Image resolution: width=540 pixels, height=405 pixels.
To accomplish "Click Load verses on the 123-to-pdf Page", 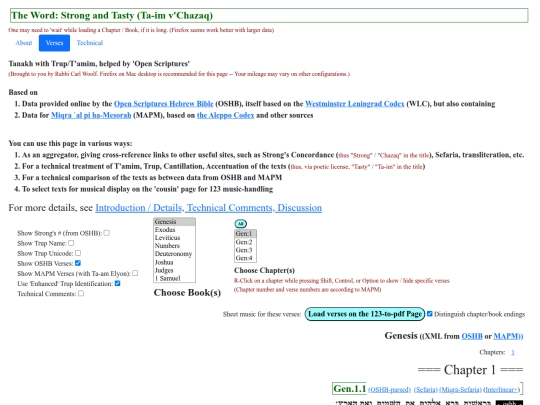I will pyautogui.click(x=365, y=314).
